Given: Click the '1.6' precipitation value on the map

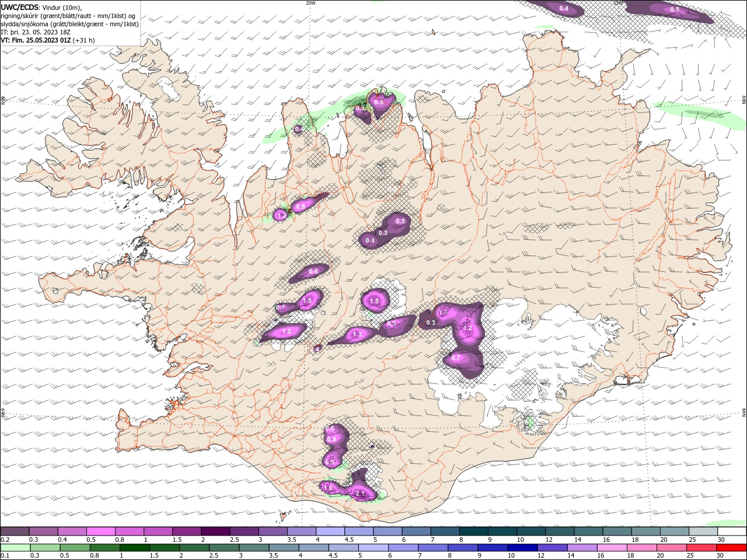Looking at the screenshot, I should pyautogui.click(x=328, y=488).
